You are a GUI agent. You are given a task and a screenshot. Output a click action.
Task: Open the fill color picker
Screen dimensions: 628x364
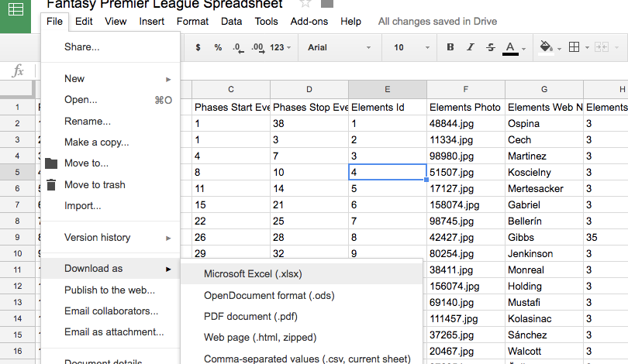[x=547, y=47]
